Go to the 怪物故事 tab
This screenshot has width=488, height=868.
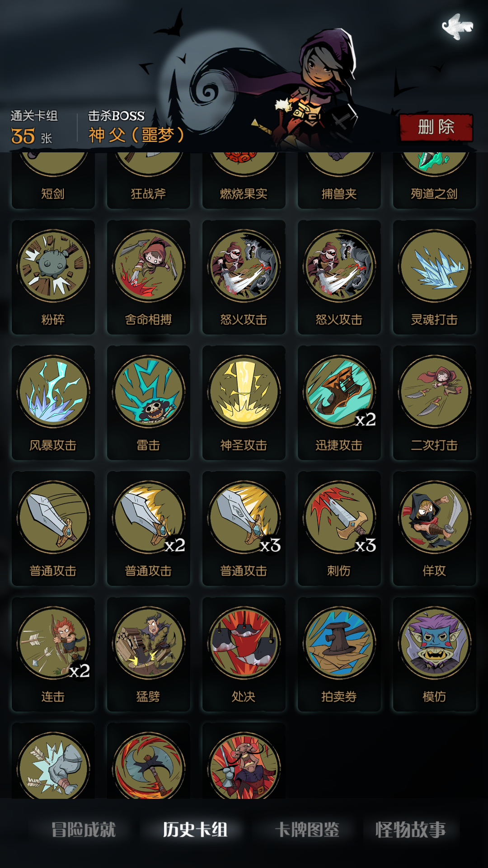[x=410, y=830]
